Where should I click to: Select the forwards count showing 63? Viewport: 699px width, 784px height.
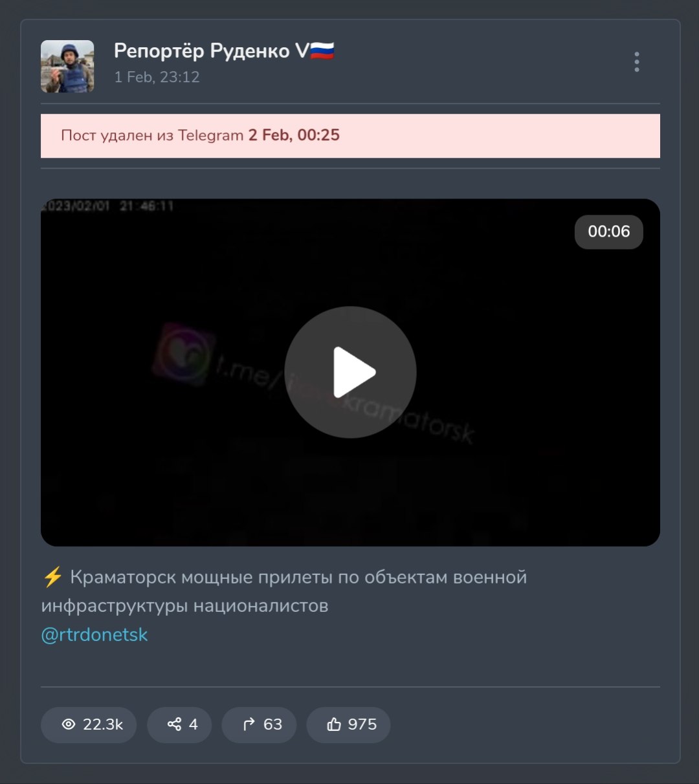point(272,724)
